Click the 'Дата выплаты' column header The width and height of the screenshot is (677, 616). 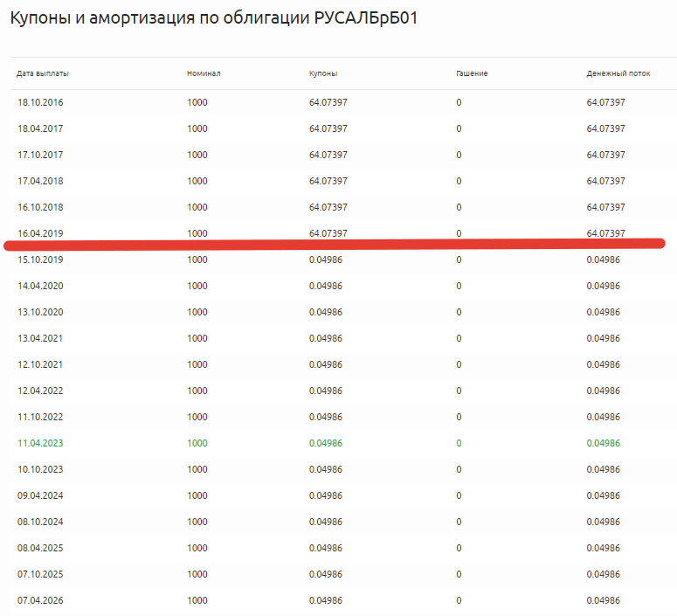(43, 73)
